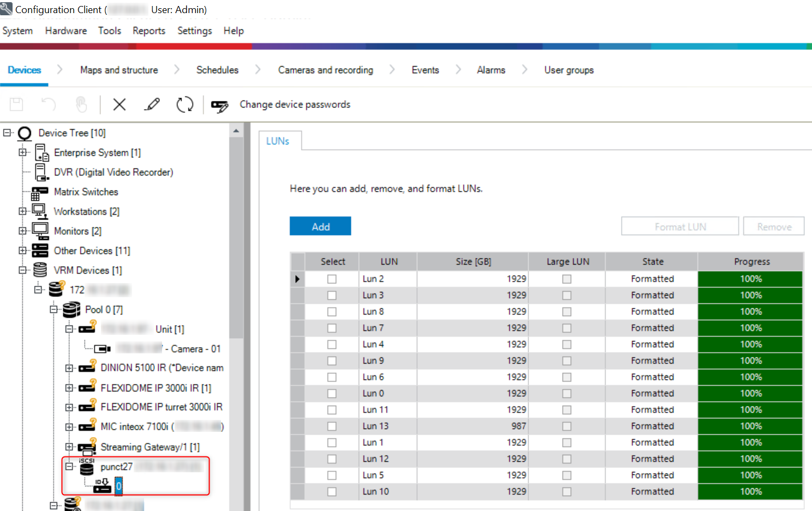Click the blue Add button

pyautogui.click(x=320, y=227)
